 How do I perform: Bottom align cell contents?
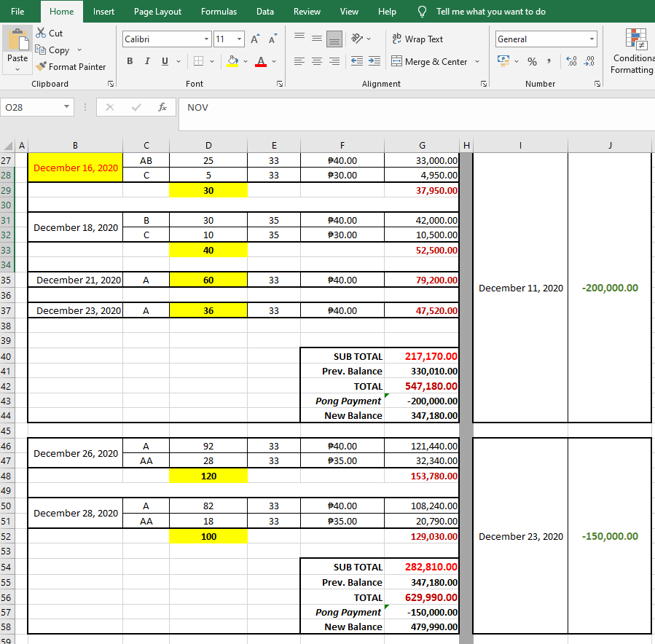click(334, 39)
